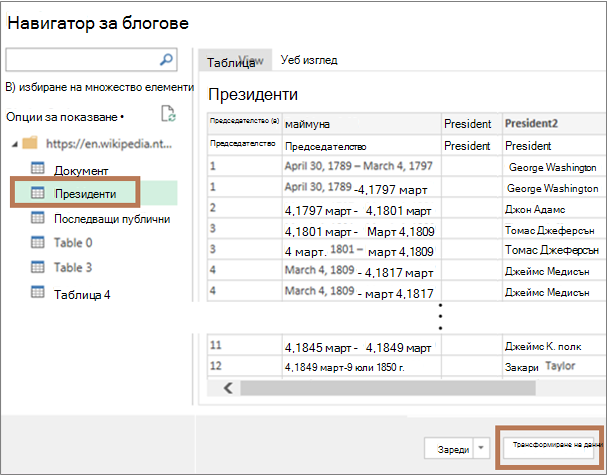Collapse the en.wikipedia tree node
Image resolution: width=607 pixels, height=475 pixels.
point(15,144)
